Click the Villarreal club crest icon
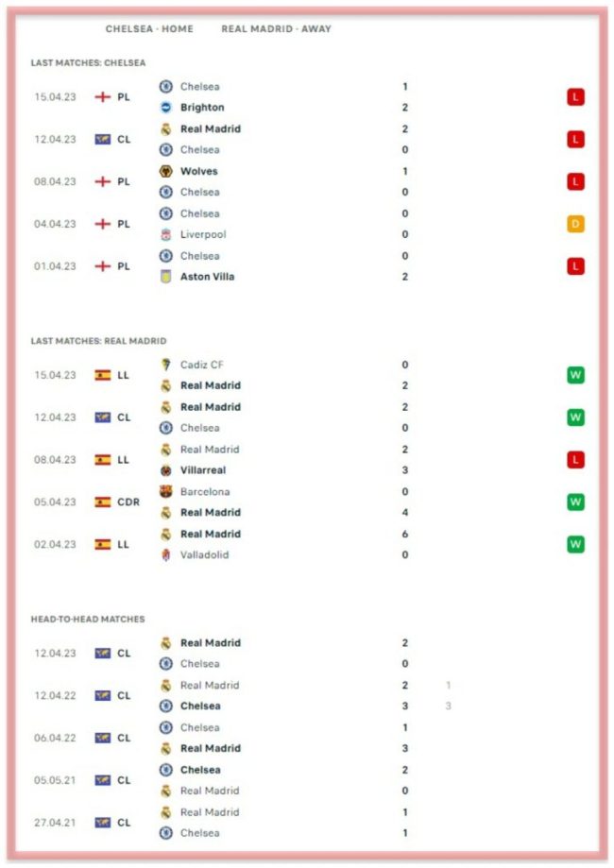The width and height of the screenshot is (614, 868). [165, 470]
